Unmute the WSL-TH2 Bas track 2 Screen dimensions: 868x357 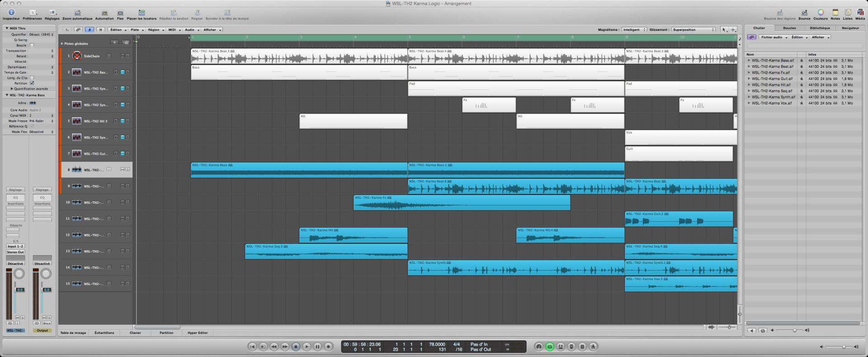122,72
